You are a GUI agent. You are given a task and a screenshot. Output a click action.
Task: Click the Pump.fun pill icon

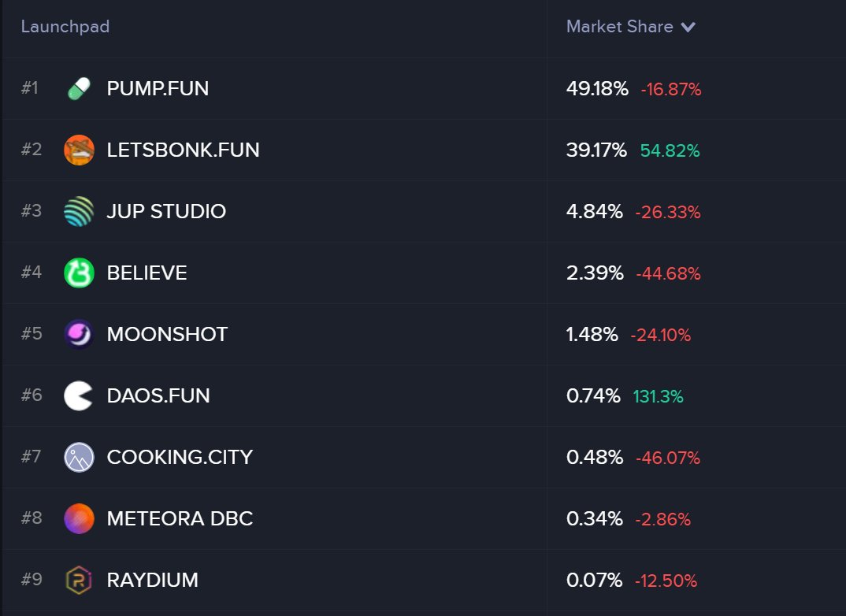(x=79, y=88)
